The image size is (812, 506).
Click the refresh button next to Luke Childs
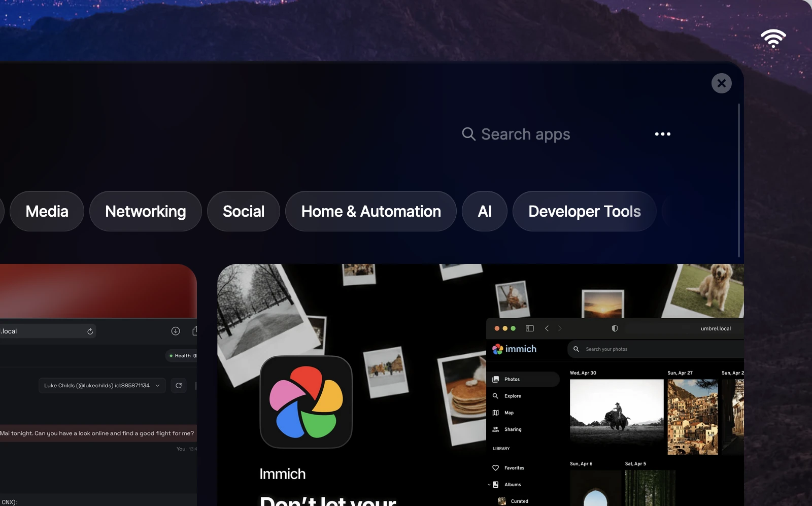click(178, 385)
